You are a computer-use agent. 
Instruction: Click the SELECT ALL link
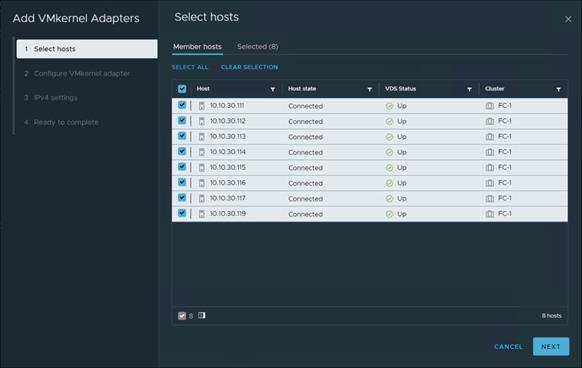[x=190, y=67]
